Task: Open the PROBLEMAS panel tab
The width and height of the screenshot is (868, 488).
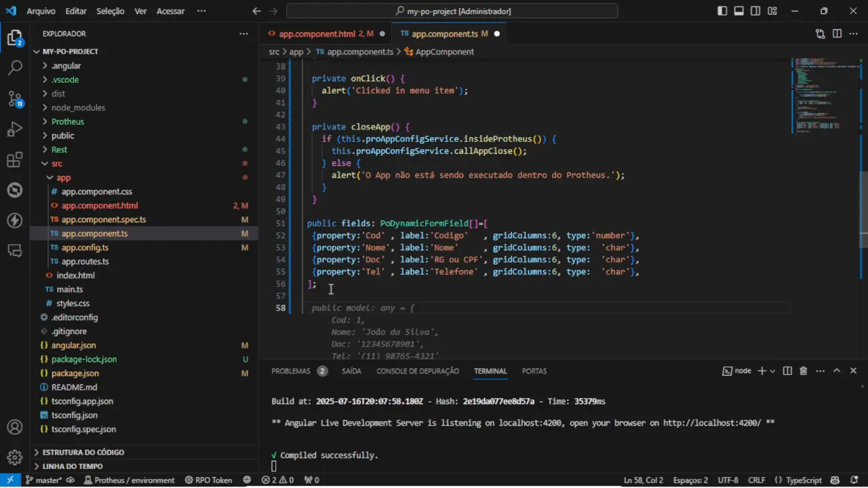Action: coord(291,371)
